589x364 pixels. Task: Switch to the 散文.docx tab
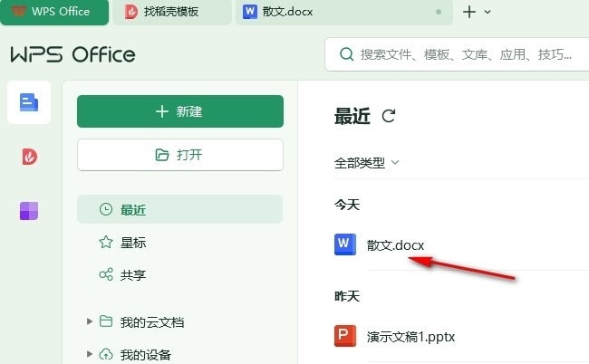[x=343, y=12]
